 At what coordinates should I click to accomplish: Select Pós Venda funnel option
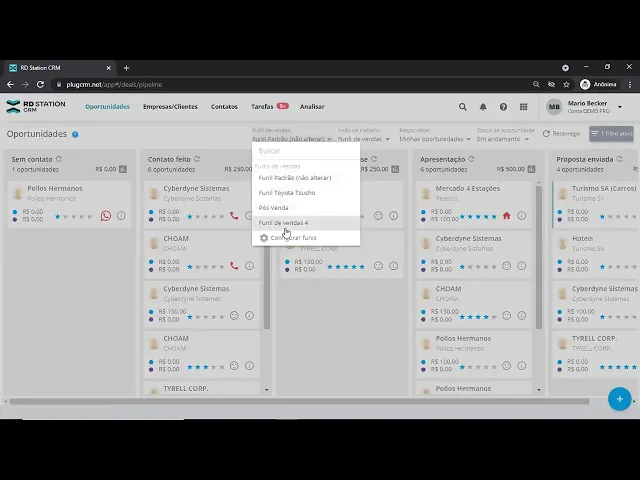pos(306,208)
